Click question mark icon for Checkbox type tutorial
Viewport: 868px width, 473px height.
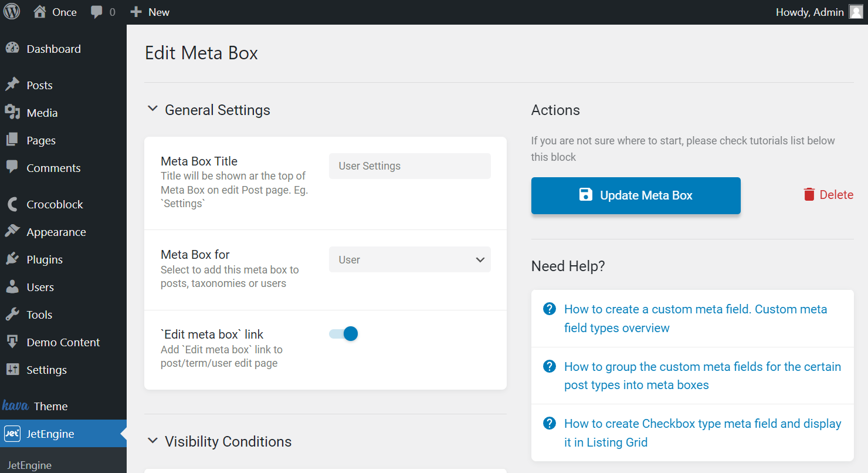click(x=550, y=423)
